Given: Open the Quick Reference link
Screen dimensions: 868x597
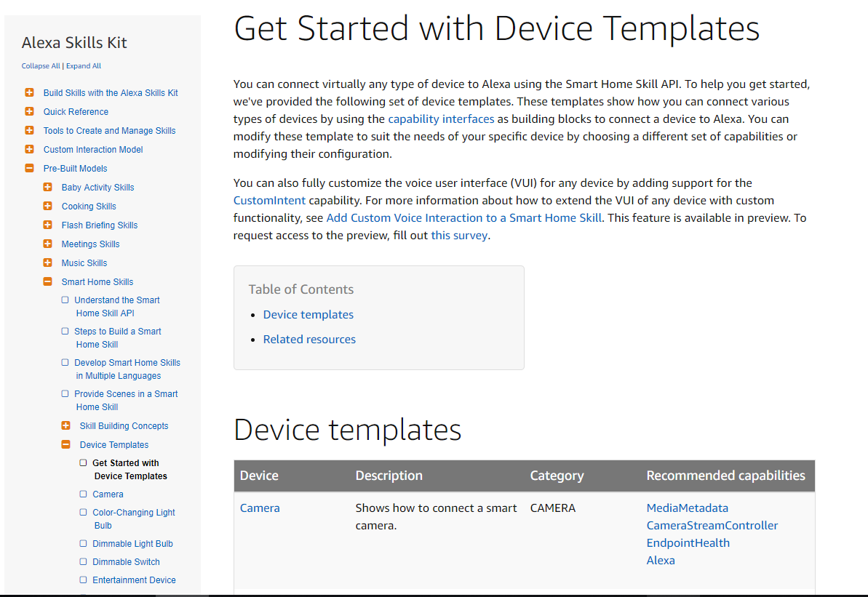Looking at the screenshot, I should [76, 112].
